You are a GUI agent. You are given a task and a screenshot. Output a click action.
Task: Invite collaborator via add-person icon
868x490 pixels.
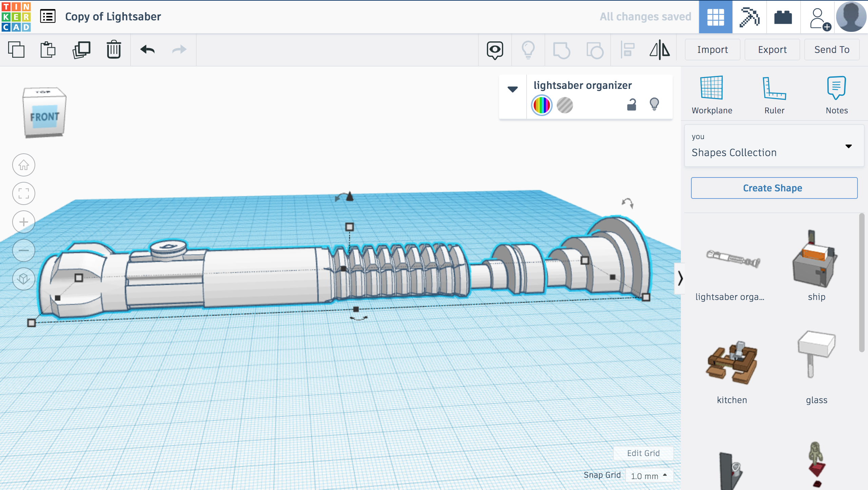(x=820, y=19)
